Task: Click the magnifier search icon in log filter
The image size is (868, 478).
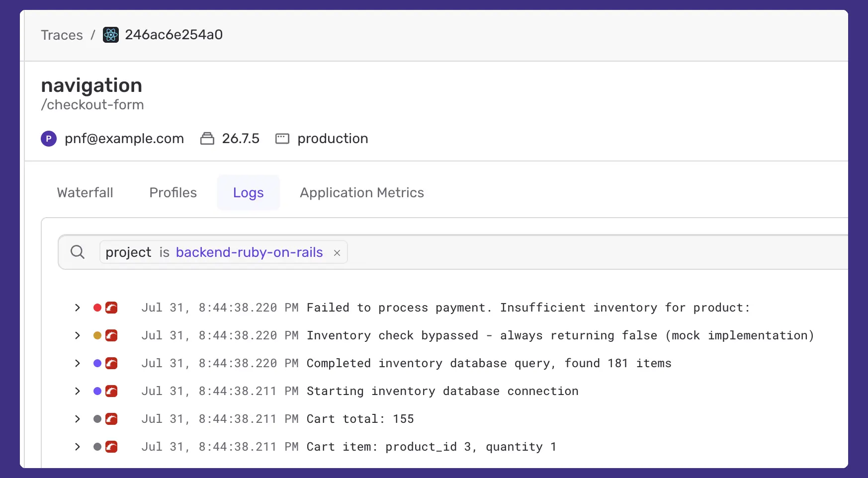Action: coord(78,252)
